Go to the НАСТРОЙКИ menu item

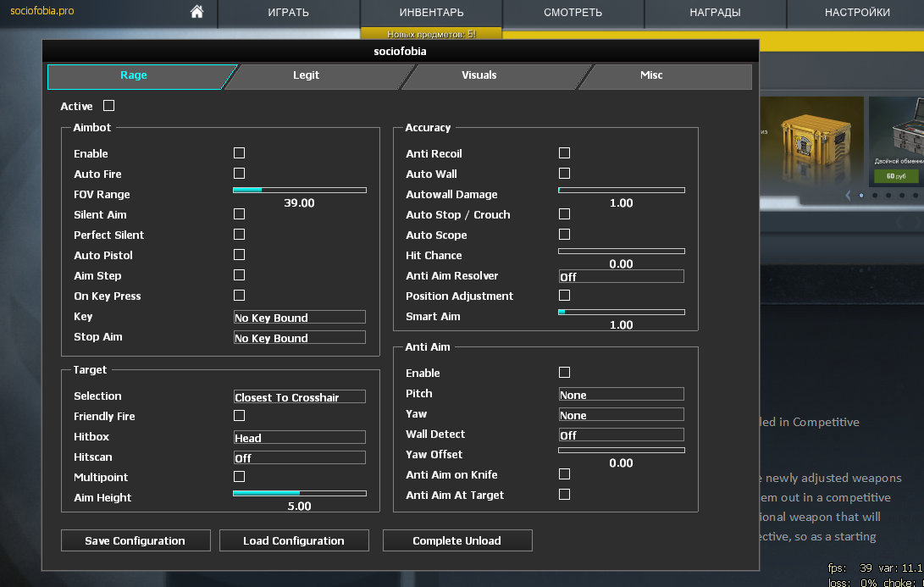pyautogui.click(x=857, y=13)
